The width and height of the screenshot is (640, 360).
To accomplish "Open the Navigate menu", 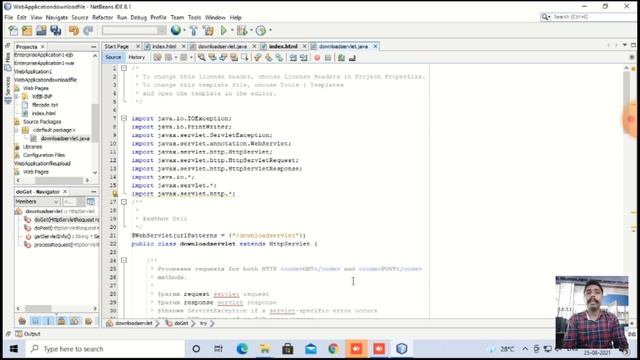I will (56, 18).
